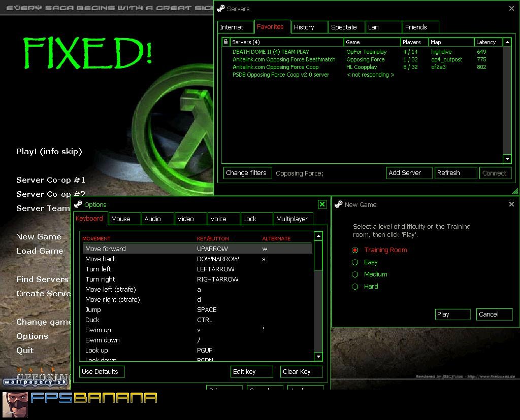
Task: Switch to the History tab in Servers
Action: (x=309, y=27)
